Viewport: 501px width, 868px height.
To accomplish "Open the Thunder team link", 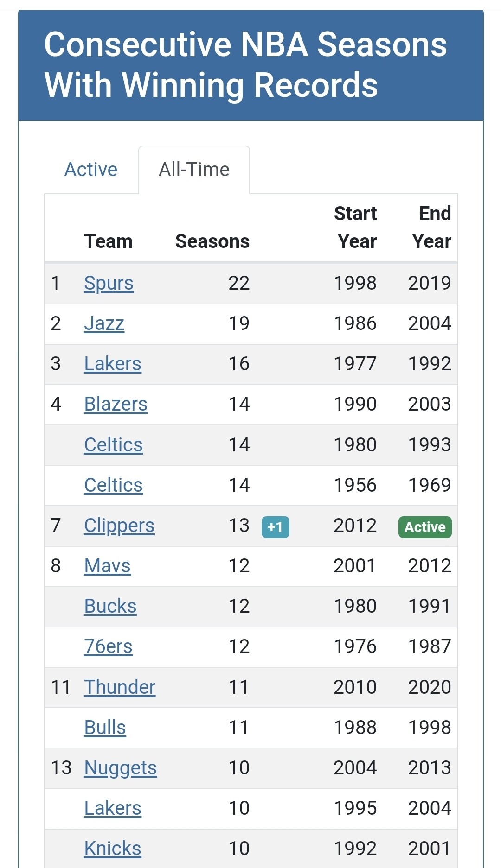I will (x=120, y=687).
